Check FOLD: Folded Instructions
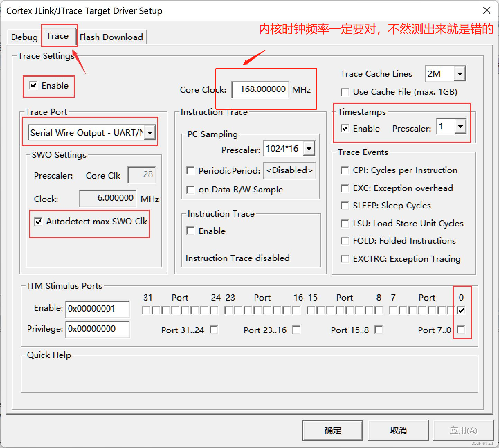 [x=345, y=241]
